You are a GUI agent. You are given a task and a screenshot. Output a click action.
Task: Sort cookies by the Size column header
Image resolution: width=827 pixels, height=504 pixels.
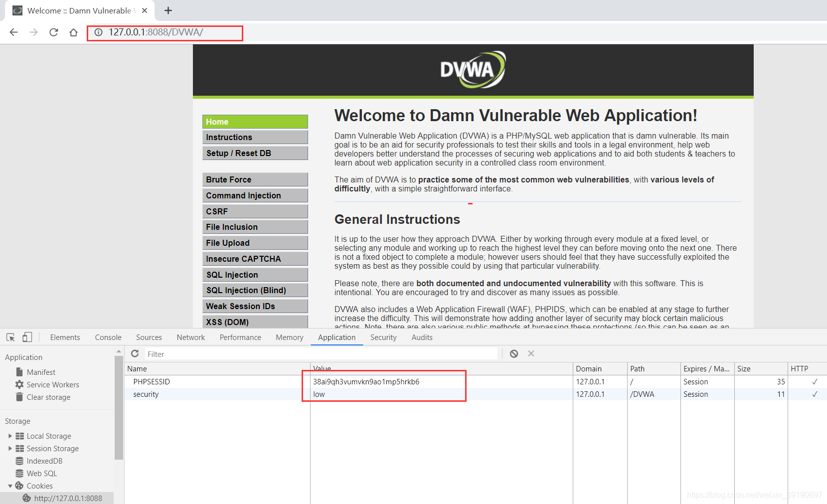tap(761, 369)
